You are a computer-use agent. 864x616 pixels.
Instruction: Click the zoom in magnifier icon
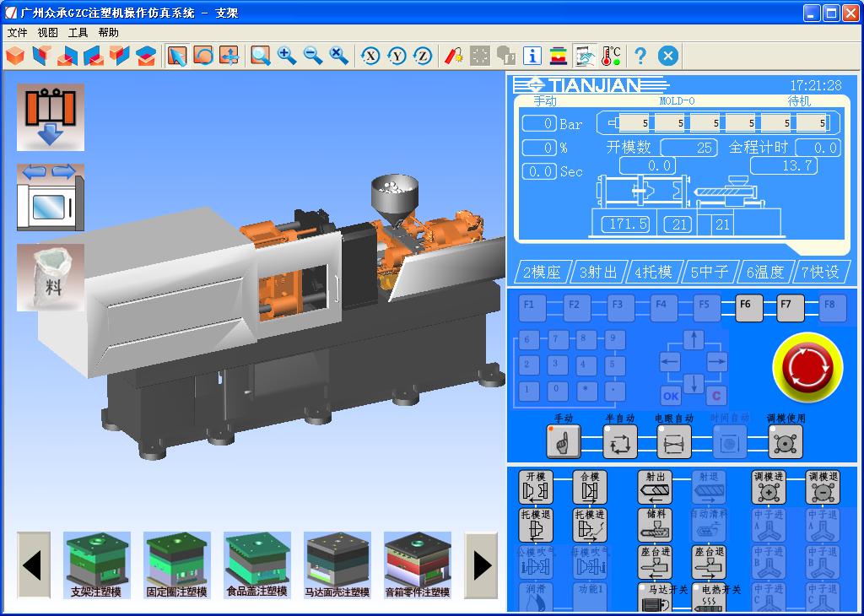click(287, 56)
